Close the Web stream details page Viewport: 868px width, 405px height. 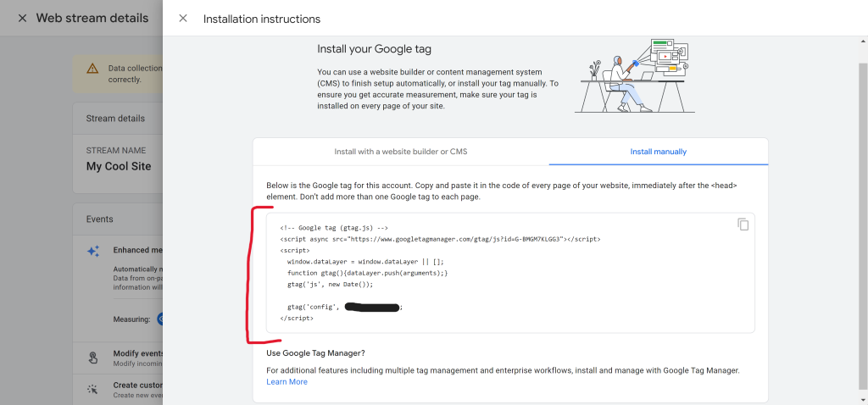click(22, 19)
